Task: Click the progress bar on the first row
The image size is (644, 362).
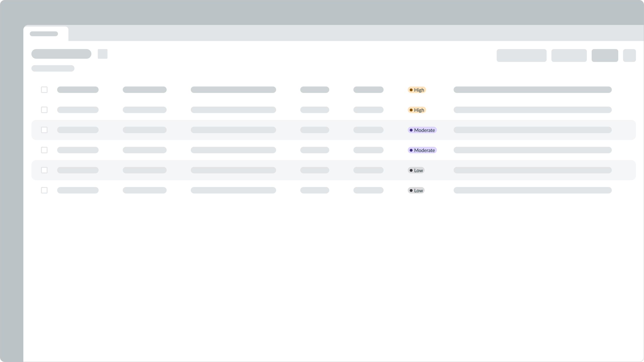Action: click(533, 90)
